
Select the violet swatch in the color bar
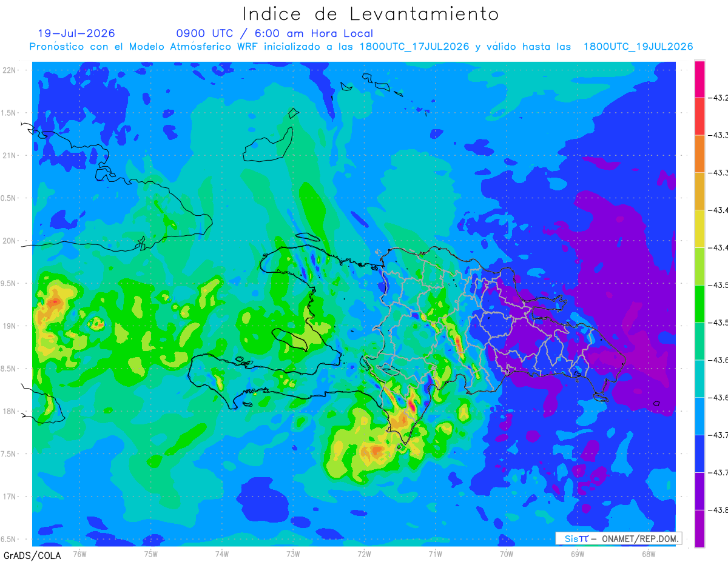point(699,491)
